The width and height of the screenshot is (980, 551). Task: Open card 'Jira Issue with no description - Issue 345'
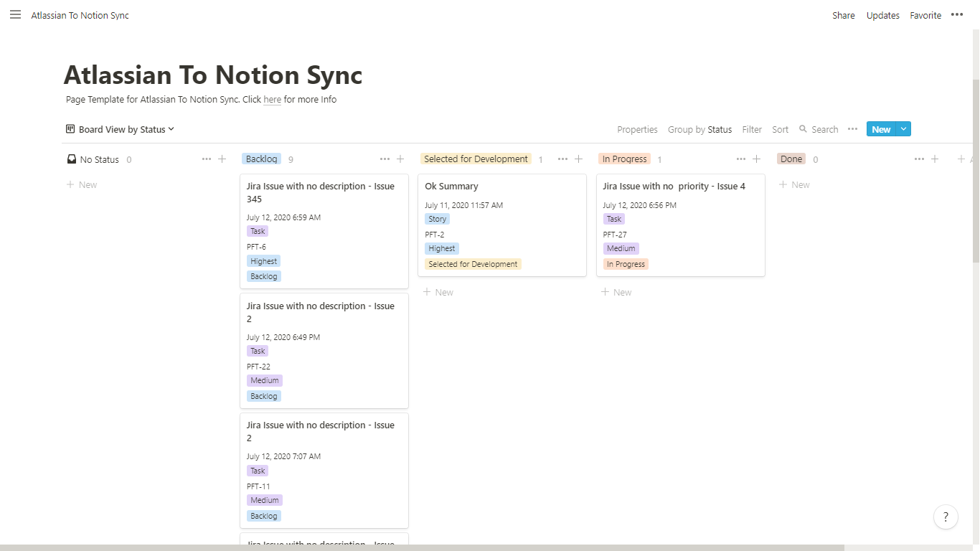(324, 231)
